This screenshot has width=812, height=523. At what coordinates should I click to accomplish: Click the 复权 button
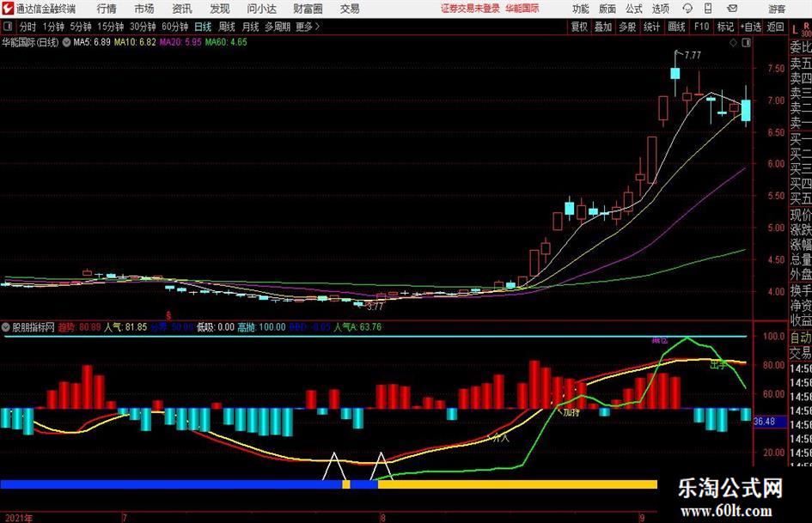click(579, 27)
